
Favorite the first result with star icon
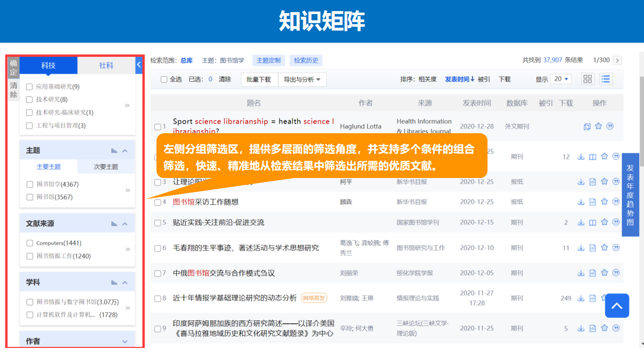[598, 126]
